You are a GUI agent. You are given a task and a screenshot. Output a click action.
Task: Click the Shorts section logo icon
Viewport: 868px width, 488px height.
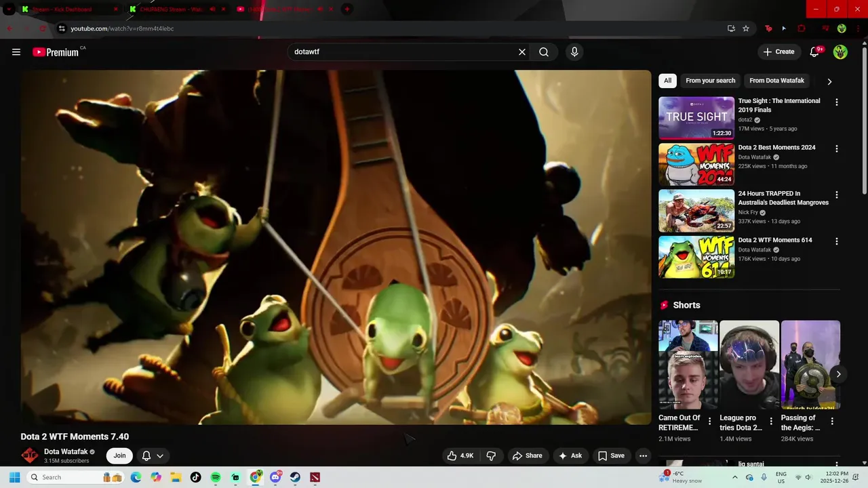[x=664, y=305]
